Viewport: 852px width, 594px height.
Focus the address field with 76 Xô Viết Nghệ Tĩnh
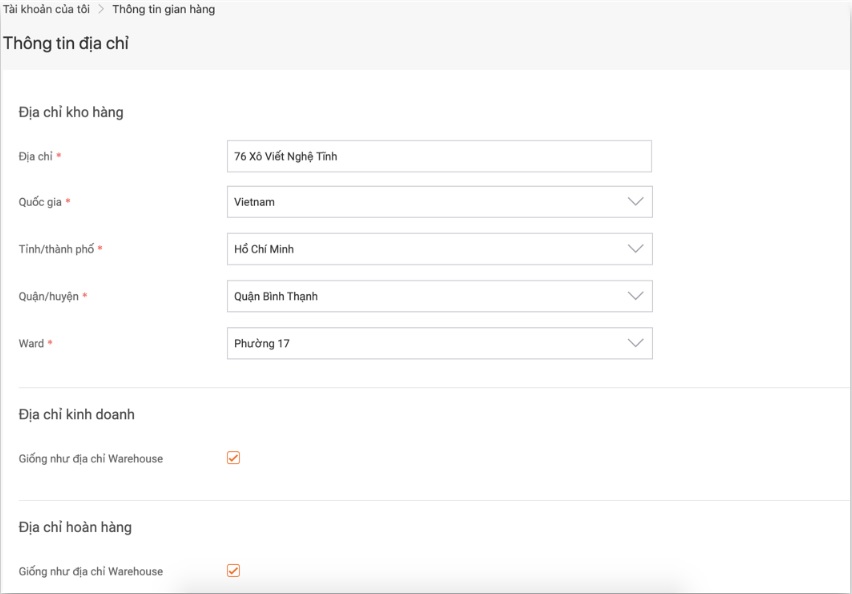[x=439, y=156]
